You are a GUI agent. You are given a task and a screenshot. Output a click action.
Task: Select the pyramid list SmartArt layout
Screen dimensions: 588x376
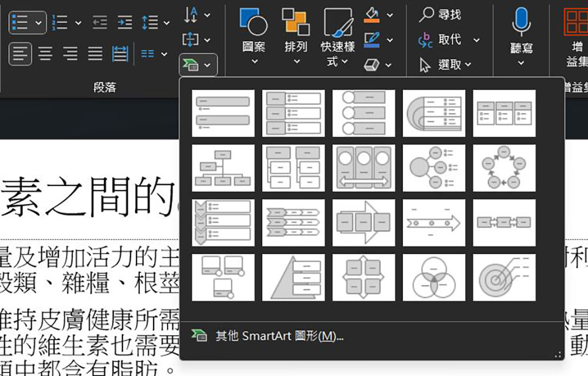(293, 277)
